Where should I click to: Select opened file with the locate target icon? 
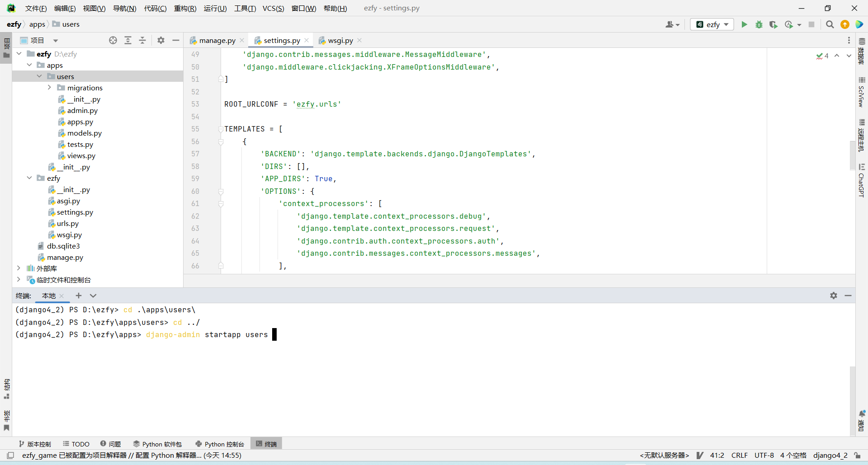click(113, 40)
